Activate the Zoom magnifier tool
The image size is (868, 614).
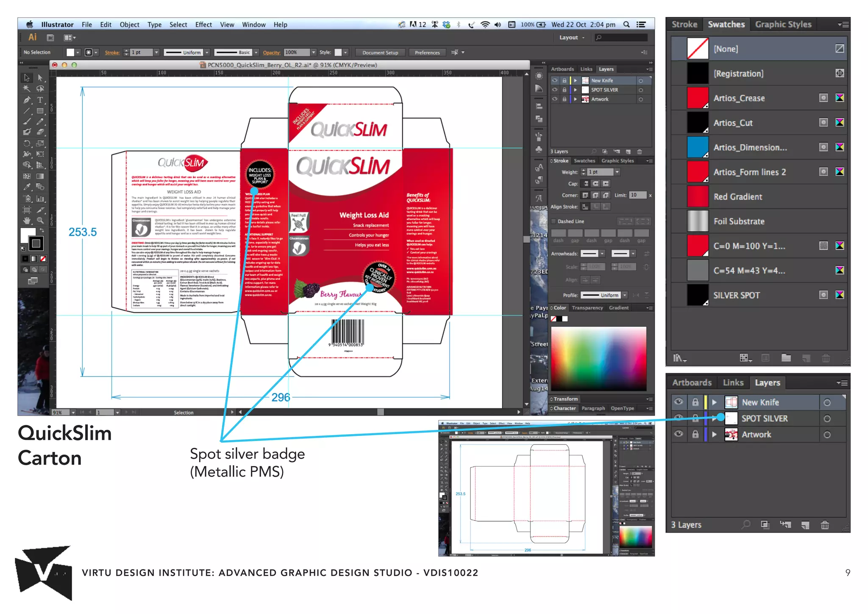40,220
